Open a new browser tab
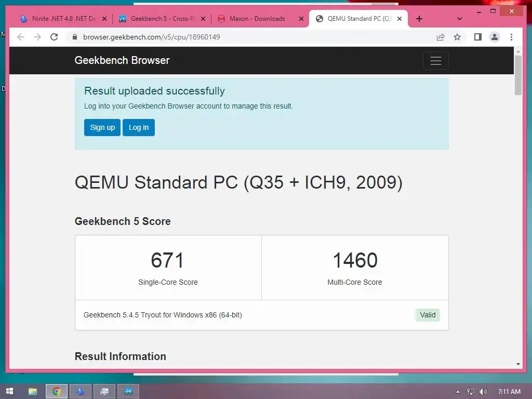This screenshot has height=399, width=532. 419,19
